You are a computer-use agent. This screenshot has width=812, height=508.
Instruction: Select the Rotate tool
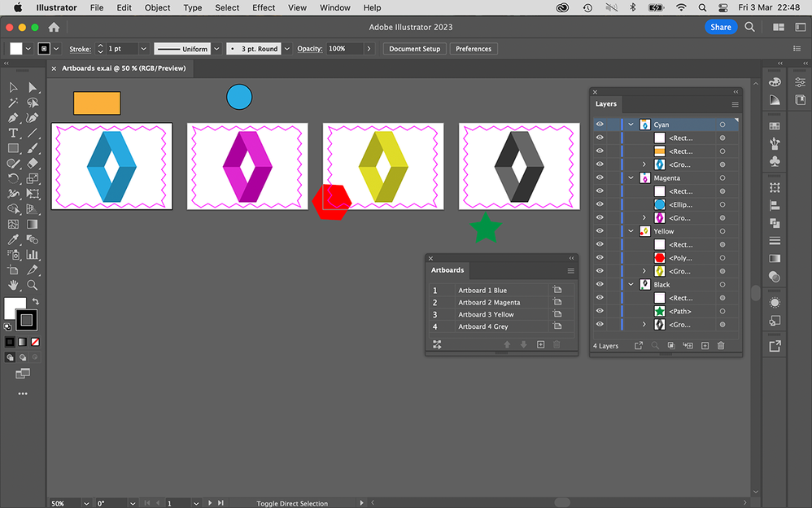(13, 179)
